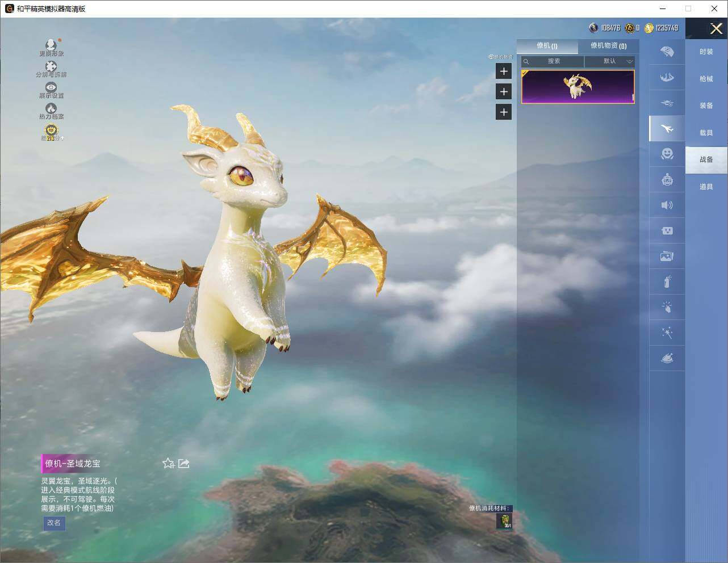This screenshot has height=563, width=728.
Task: Switch to the 僚机 (1) tab
Action: coord(547,46)
